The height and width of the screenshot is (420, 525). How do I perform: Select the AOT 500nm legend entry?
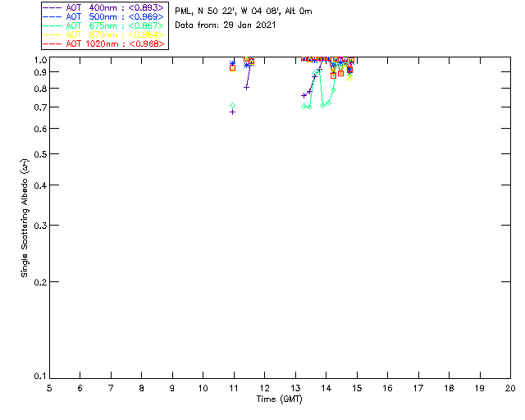coord(103,16)
